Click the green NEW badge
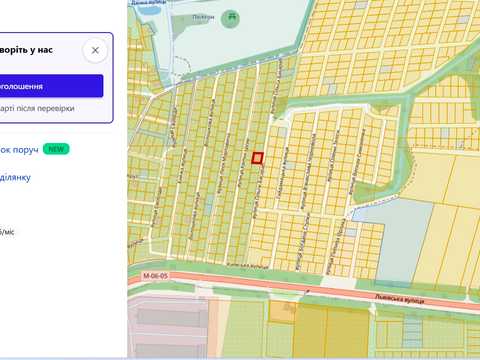 click(x=56, y=149)
